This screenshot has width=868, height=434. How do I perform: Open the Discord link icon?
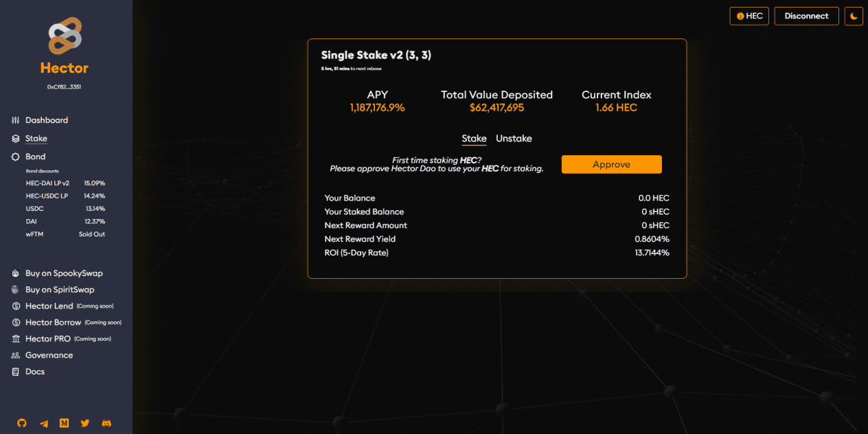106,424
